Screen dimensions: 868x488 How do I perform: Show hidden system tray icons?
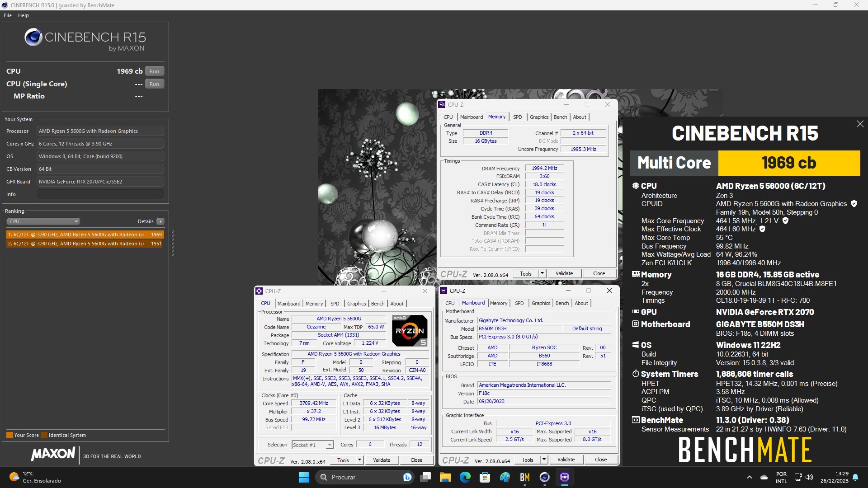tap(749, 477)
